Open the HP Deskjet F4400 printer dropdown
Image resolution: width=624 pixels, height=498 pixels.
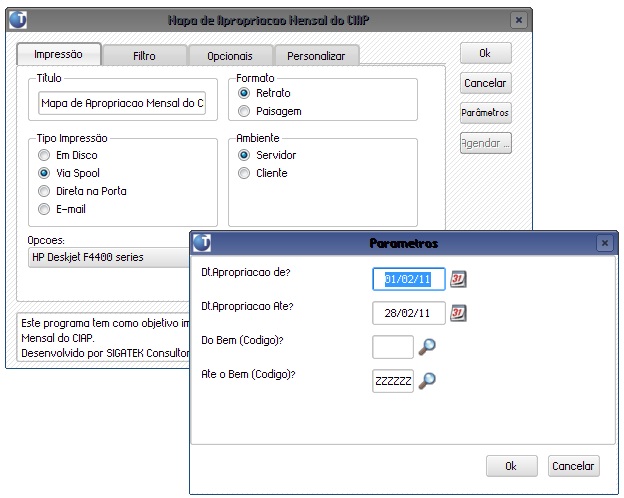(x=110, y=258)
